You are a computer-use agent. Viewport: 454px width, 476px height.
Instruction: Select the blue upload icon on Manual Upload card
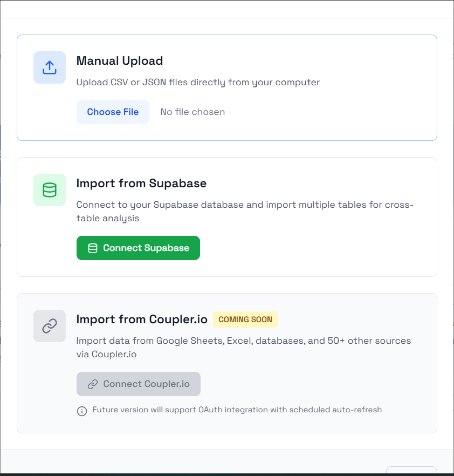point(49,67)
